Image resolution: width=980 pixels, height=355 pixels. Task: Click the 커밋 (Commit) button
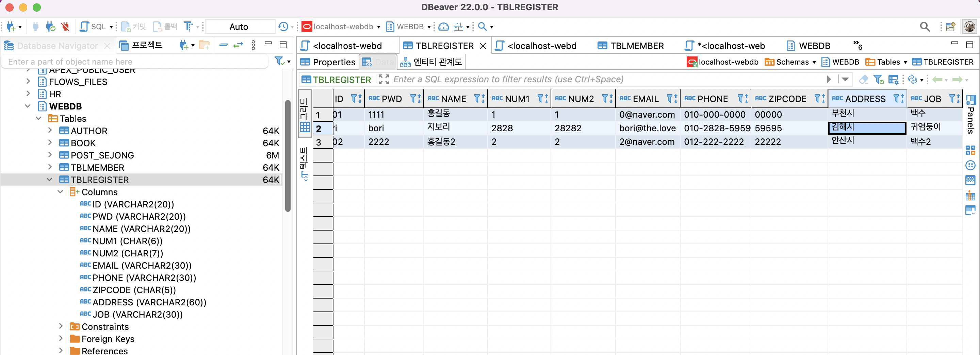[x=133, y=27]
